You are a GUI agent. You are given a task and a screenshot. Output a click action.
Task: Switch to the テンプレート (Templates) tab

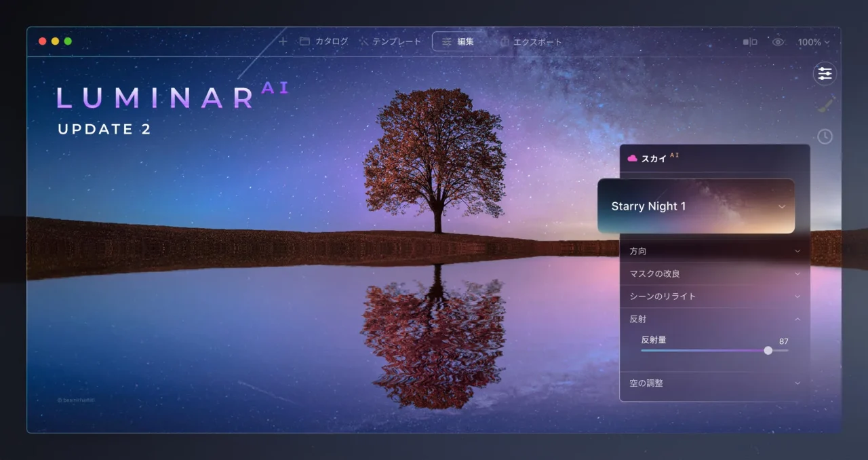(x=390, y=41)
